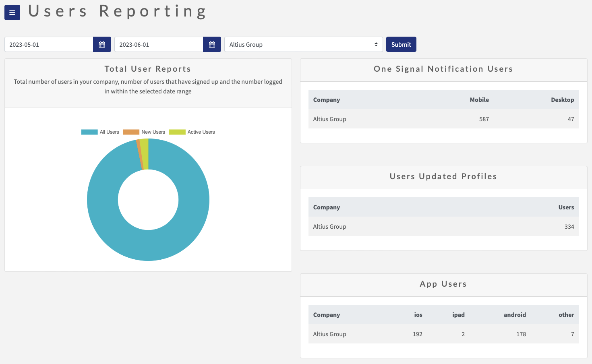592x364 pixels.
Task: Click the Mobile column header
Action: click(x=479, y=99)
